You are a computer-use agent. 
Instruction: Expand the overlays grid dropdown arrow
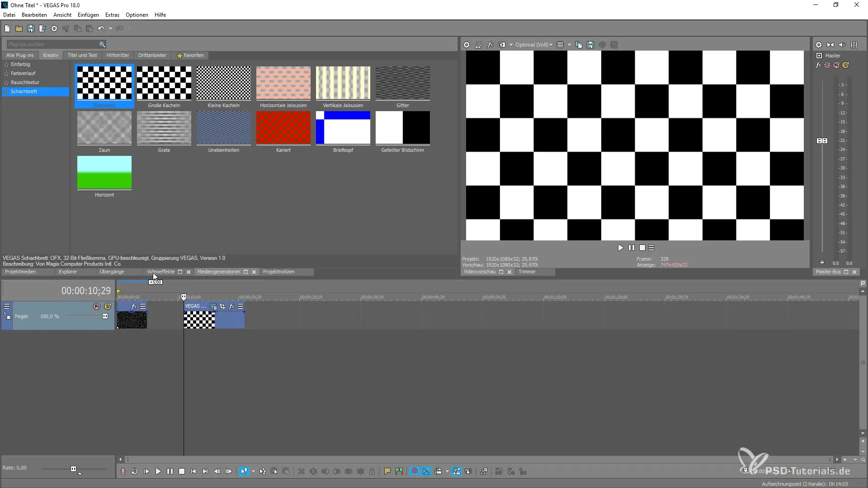569,45
